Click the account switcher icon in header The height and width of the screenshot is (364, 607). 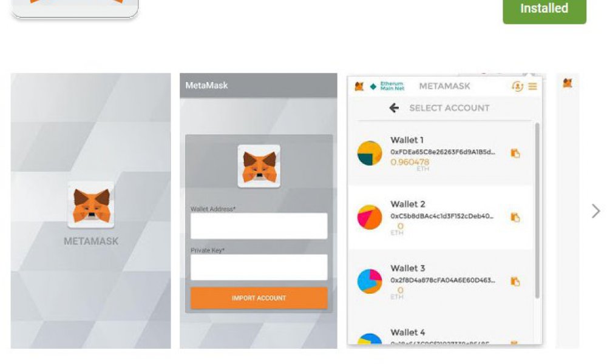tap(517, 86)
